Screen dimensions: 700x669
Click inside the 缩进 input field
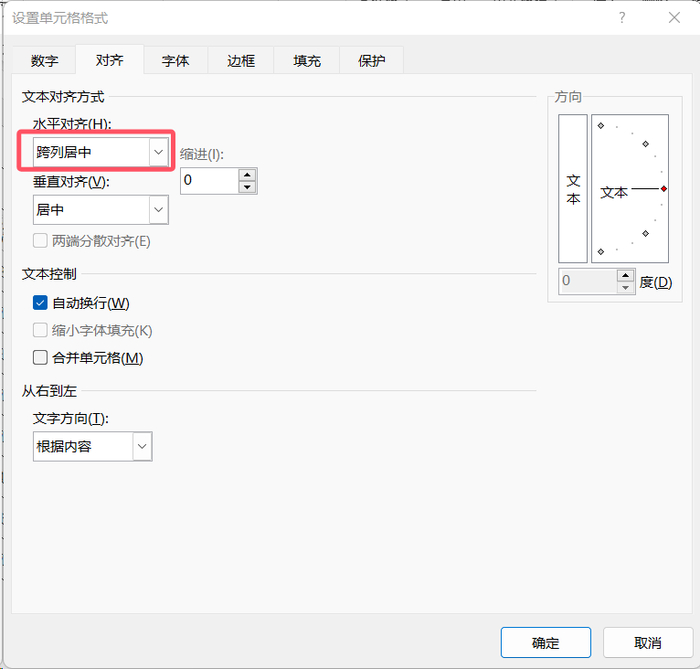[209, 181]
